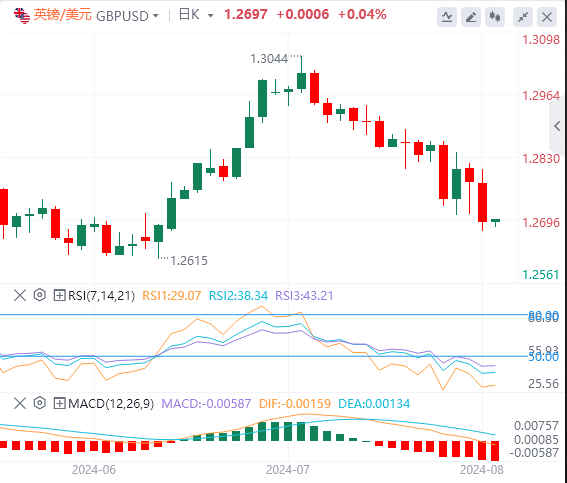
Task: Select the pencil drawing tool
Action: (471, 17)
